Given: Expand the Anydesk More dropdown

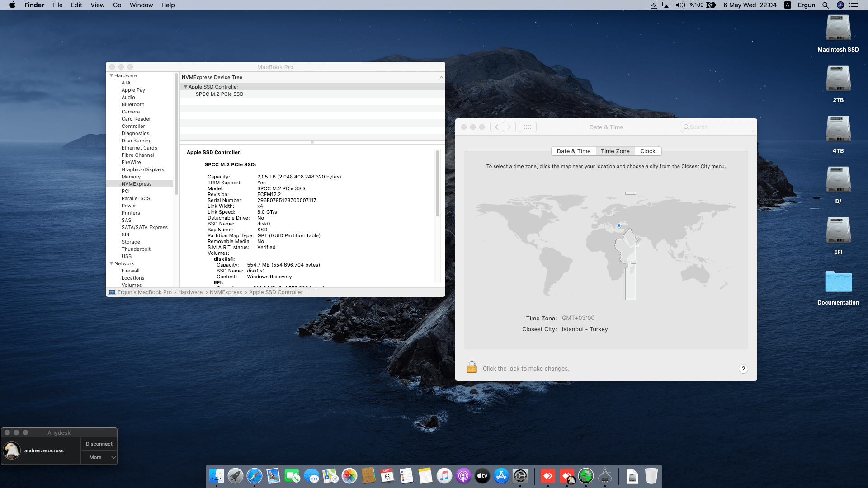Looking at the screenshot, I should click(x=99, y=457).
